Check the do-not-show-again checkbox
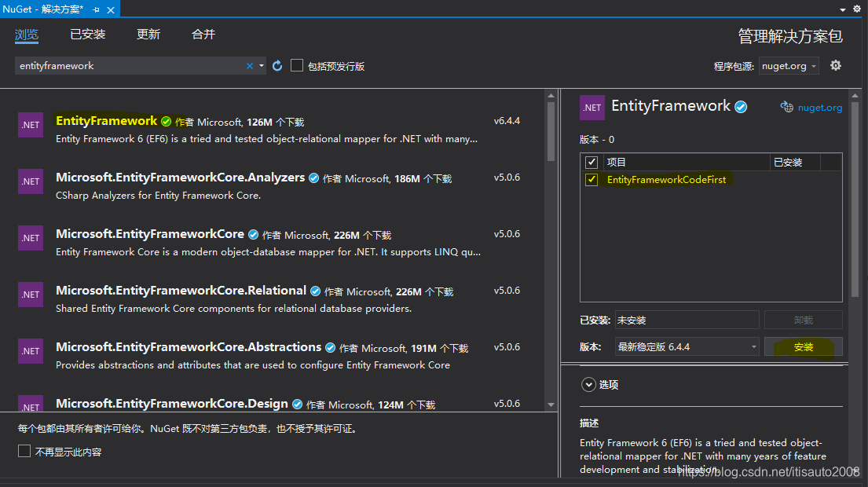Screen dimensions: 868x487 (x=24, y=451)
